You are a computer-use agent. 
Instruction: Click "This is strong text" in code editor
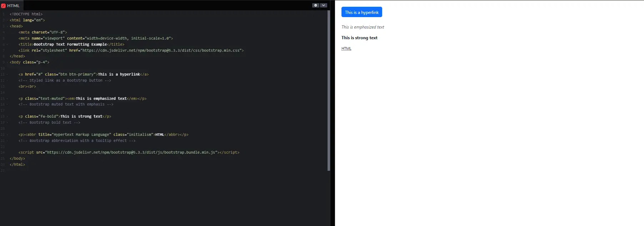pyautogui.click(x=81, y=117)
